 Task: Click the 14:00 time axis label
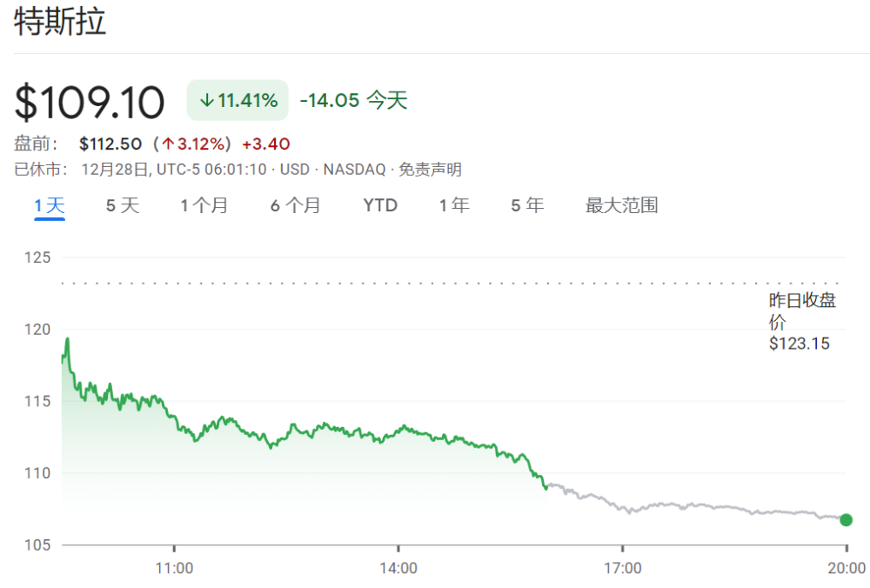(x=398, y=569)
